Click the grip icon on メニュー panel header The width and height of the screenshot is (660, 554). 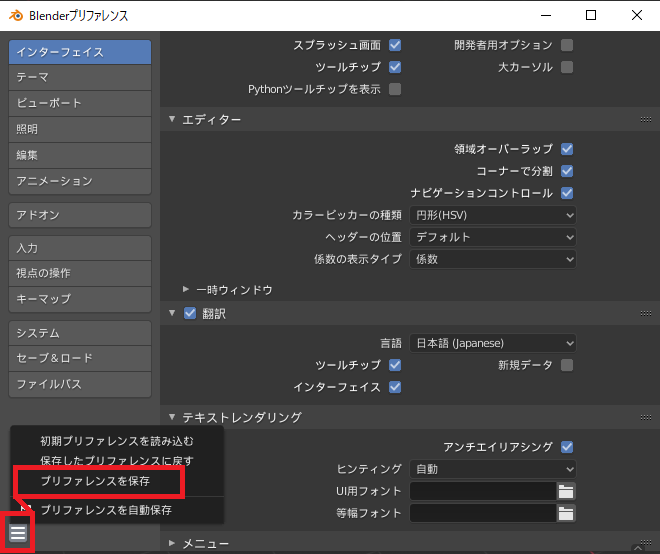coord(646,544)
